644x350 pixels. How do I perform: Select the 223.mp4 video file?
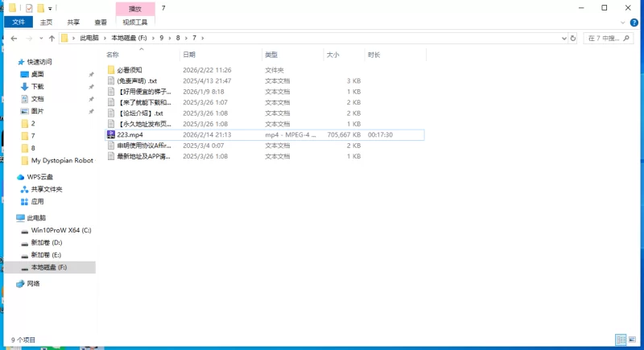130,135
